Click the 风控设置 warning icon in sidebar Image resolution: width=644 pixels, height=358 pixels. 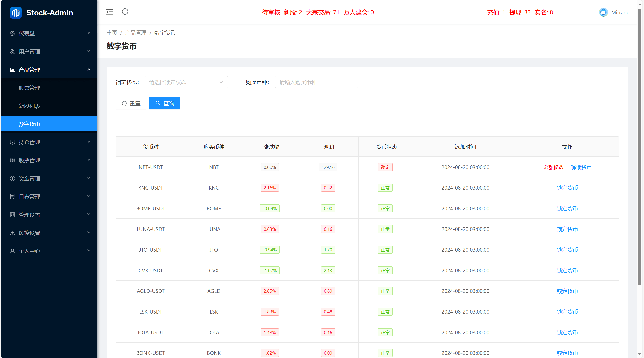tap(12, 233)
